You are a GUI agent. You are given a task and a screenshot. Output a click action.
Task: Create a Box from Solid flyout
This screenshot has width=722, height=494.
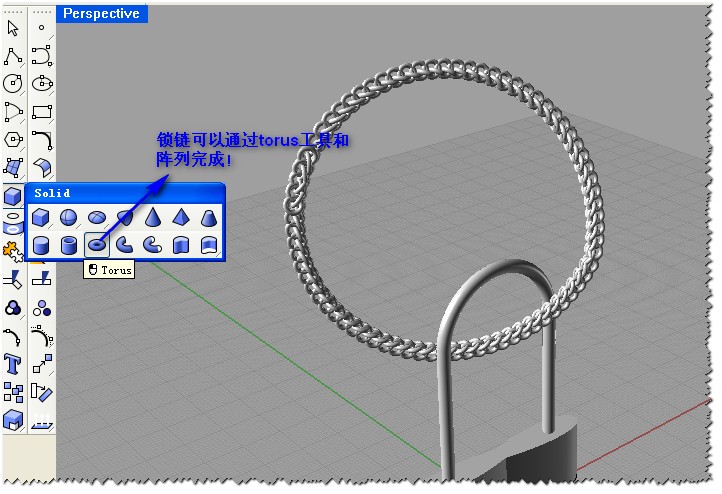click(x=41, y=217)
